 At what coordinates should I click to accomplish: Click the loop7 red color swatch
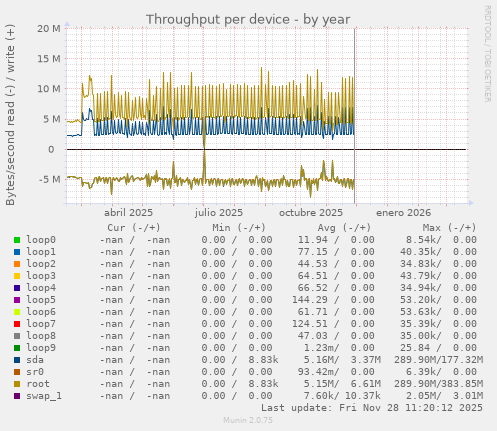[17, 324]
